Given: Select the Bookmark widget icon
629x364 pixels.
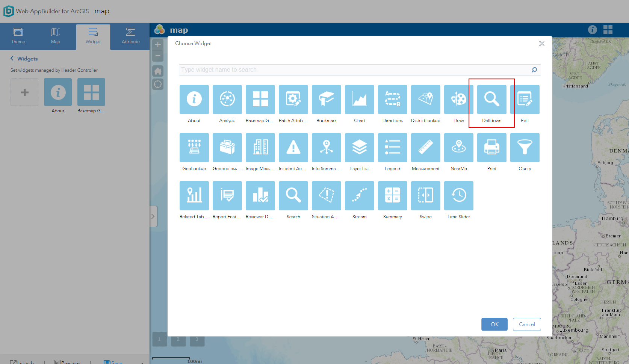Looking at the screenshot, I should point(326,100).
